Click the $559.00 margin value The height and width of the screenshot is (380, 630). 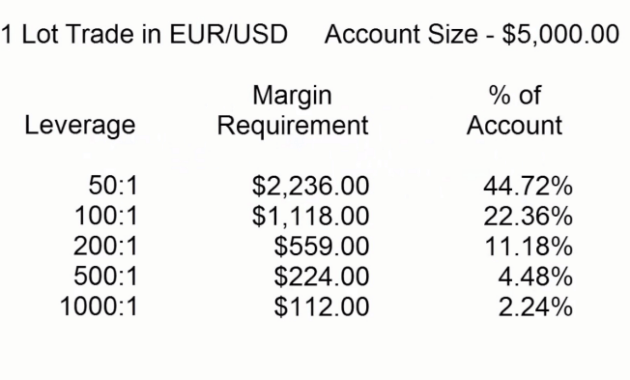coord(321,246)
